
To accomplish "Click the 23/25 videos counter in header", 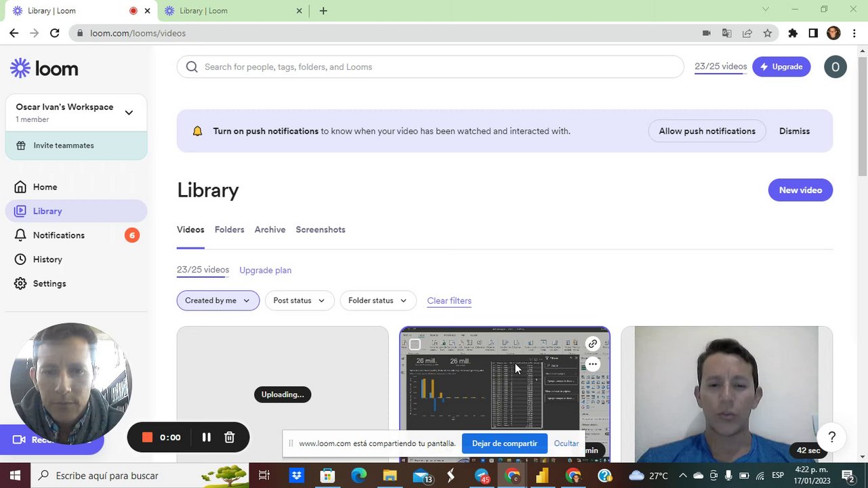I will pyautogui.click(x=720, y=66).
